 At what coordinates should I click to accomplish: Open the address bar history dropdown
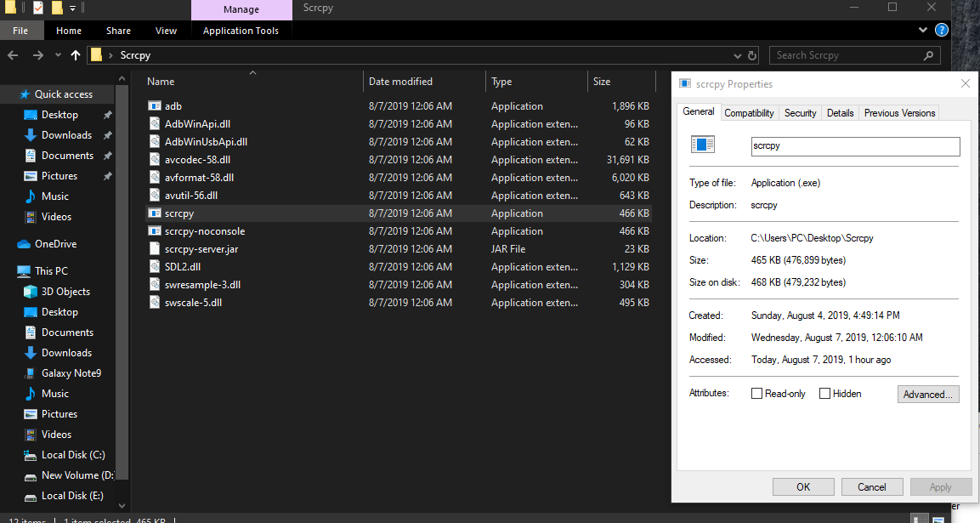(738, 54)
